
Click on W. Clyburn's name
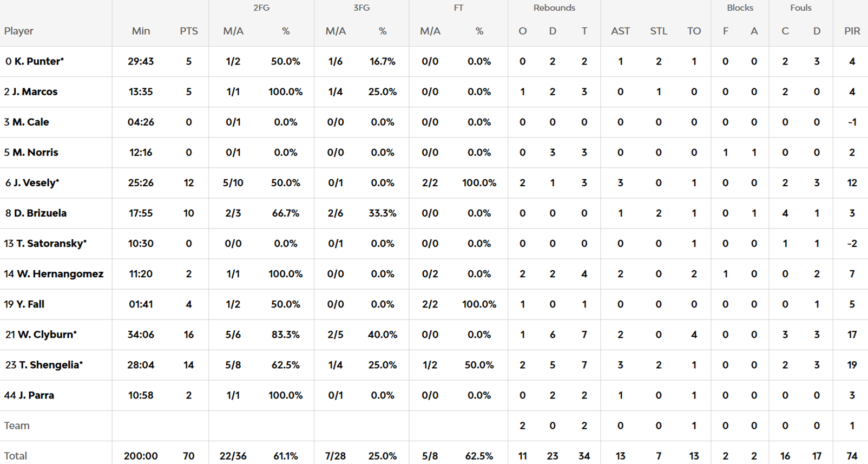(47, 334)
